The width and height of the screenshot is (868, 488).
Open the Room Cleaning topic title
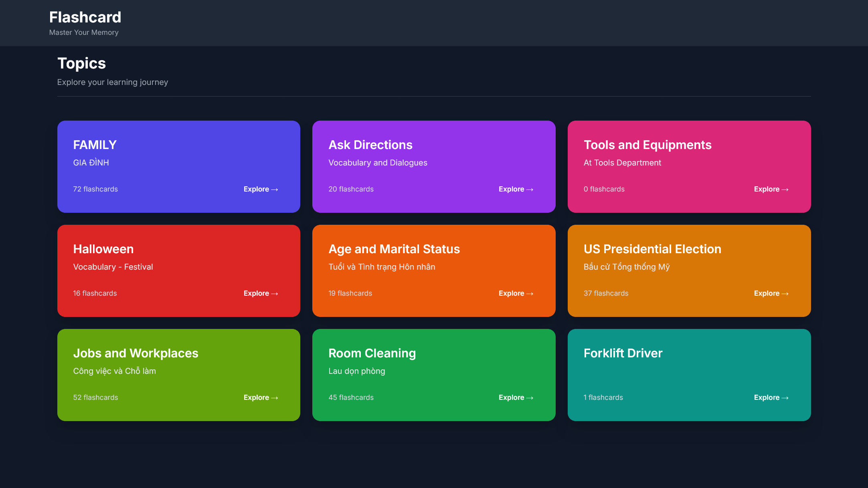(372, 353)
